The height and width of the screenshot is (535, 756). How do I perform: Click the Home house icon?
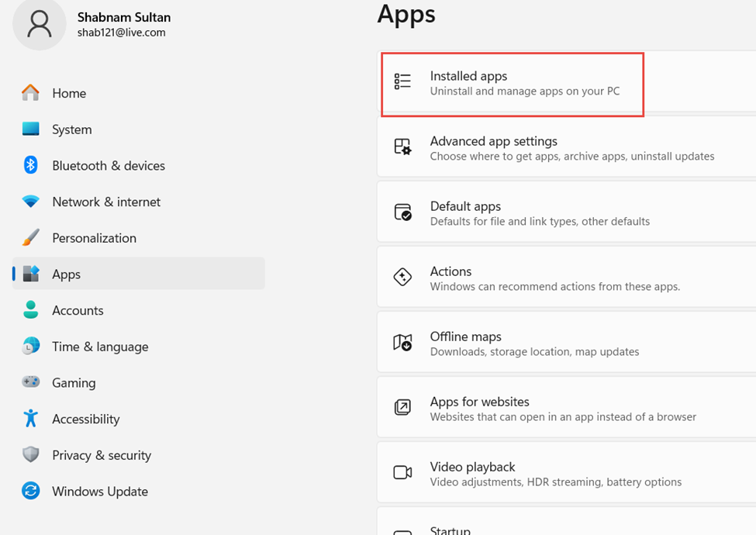[30, 92]
